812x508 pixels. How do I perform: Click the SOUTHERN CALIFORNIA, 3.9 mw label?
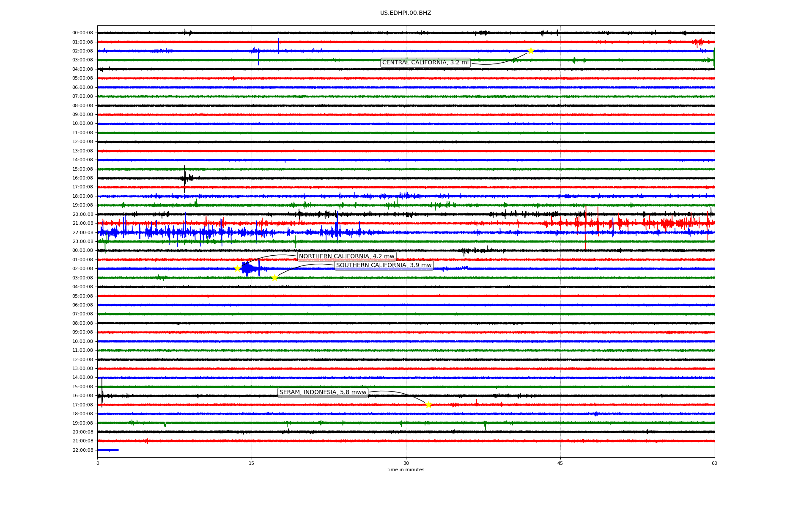(x=384, y=265)
